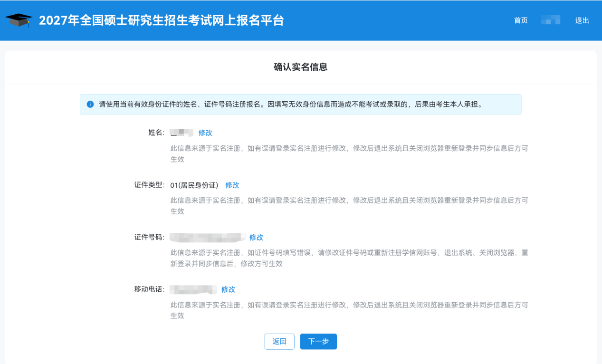
Task: Click the 确认实名信息 page heading
Action: [x=301, y=67]
